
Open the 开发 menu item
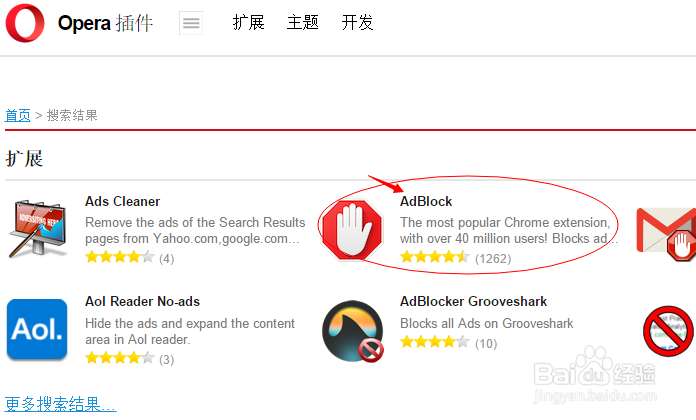click(x=357, y=23)
